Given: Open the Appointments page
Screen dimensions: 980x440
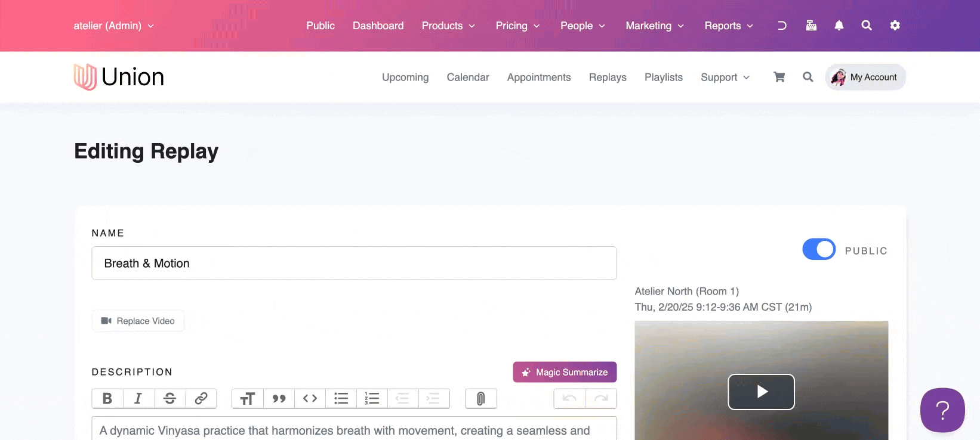Looking at the screenshot, I should (x=539, y=78).
